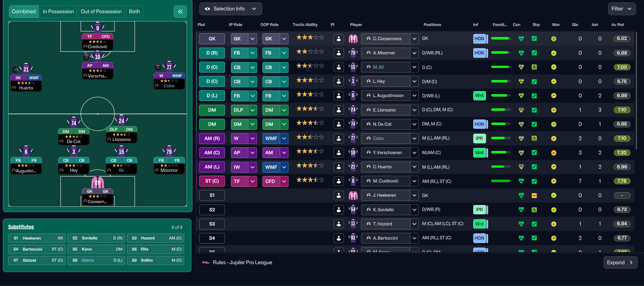644x286 pixels.
Task: Toggle the sharpness check for M. Cvetković
Action: pyautogui.click(x=534, y=181)
